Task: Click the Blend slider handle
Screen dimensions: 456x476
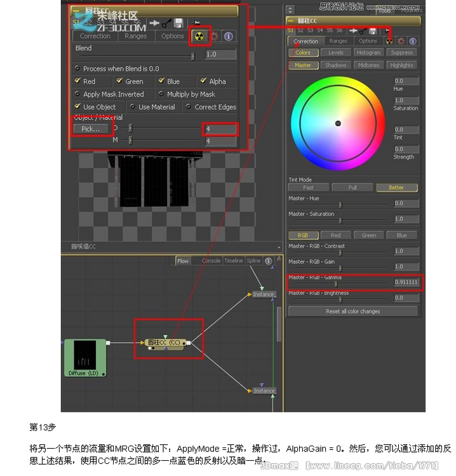Action: click(x=192, y=56)
